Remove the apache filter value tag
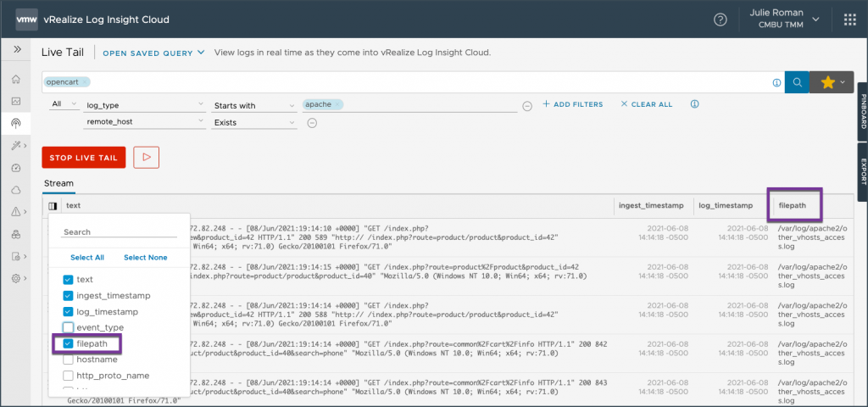The image size is (868, 407). pyautogui.click(x=337, y=104)
